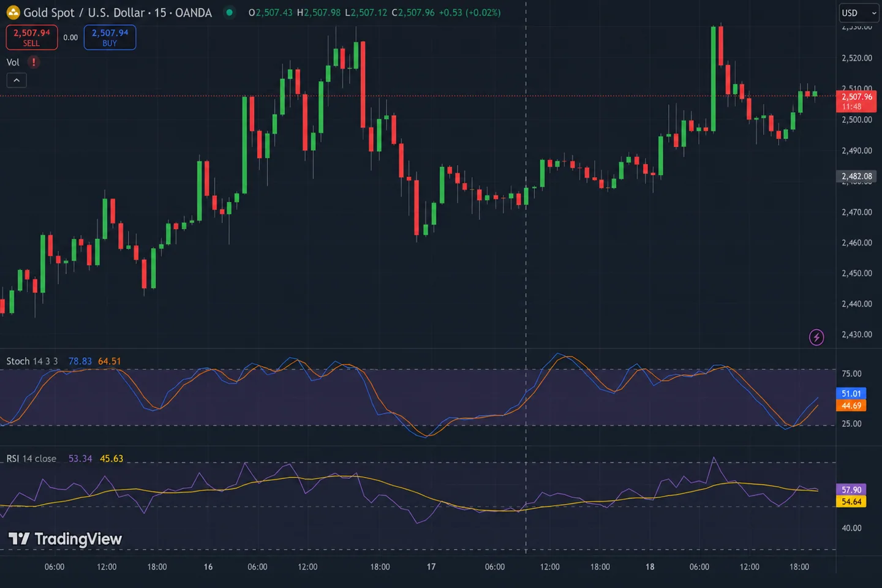Screen dimensions: 882x588
Task: Click the Gold Spot / U.S. Dollar title
Action: [x=85, y=12]
